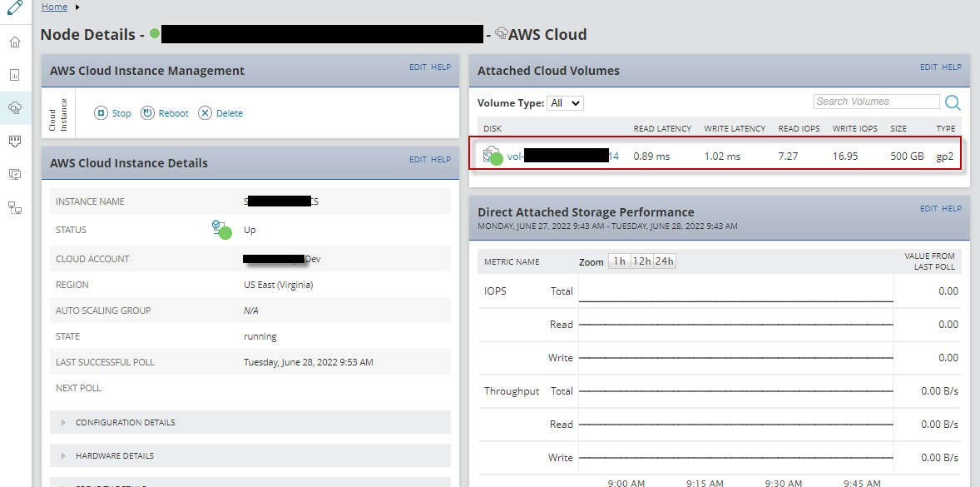Click the Stop link text
The image size is (980, 487).
[121, 113]
